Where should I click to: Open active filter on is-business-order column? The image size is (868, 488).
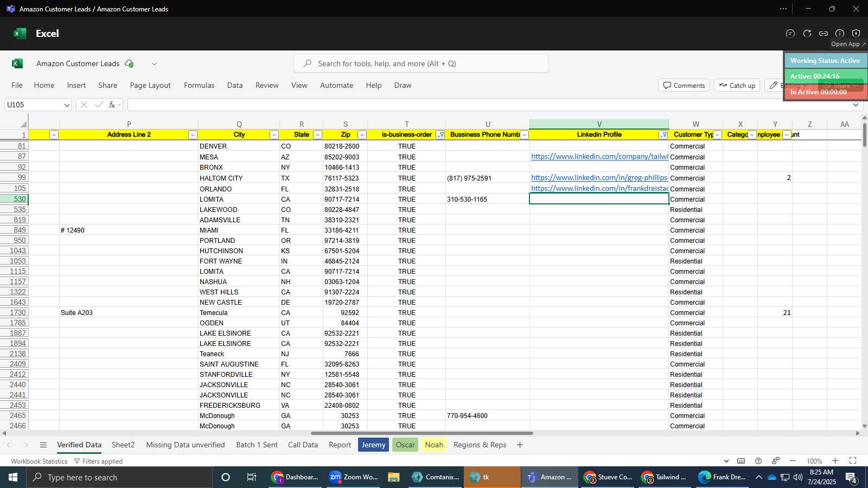pyautogui.click(x=441, y=135)
